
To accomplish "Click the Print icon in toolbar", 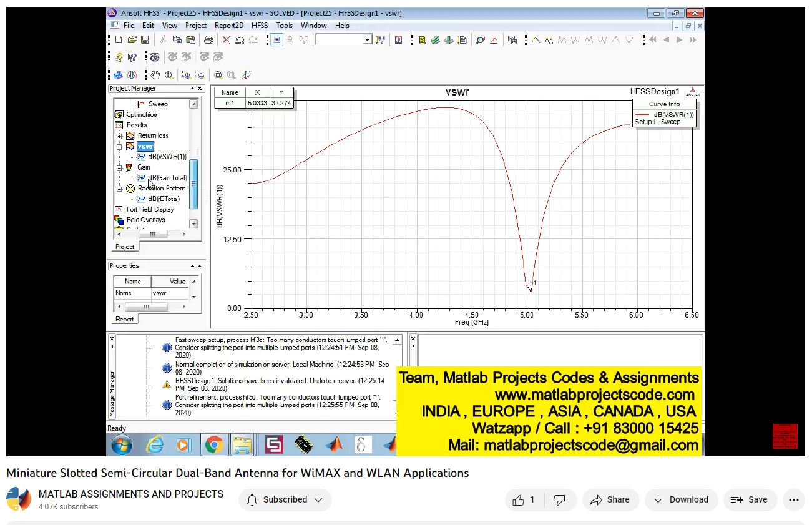I will (x=208, y=40).
